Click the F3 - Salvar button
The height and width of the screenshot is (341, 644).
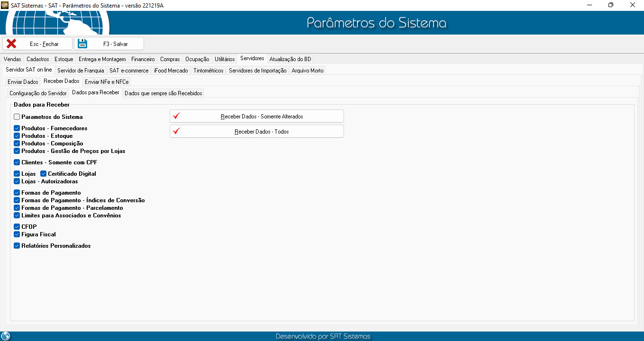pos(109,44)
